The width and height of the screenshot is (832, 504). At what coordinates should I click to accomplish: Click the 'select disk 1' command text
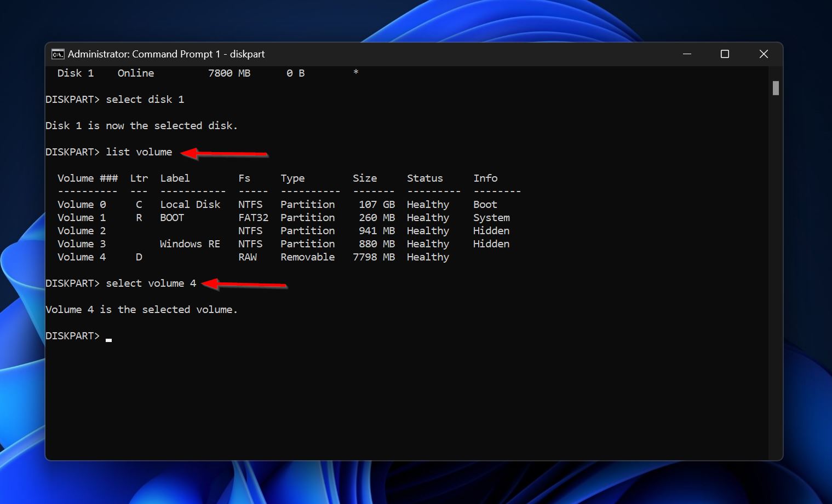pyautogui.click(x=145, y=100)
